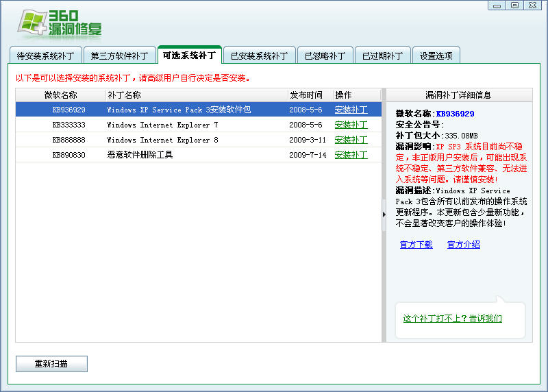
Task: Open the 已忽略补丁 tab
Action: (x=325, y=56)
